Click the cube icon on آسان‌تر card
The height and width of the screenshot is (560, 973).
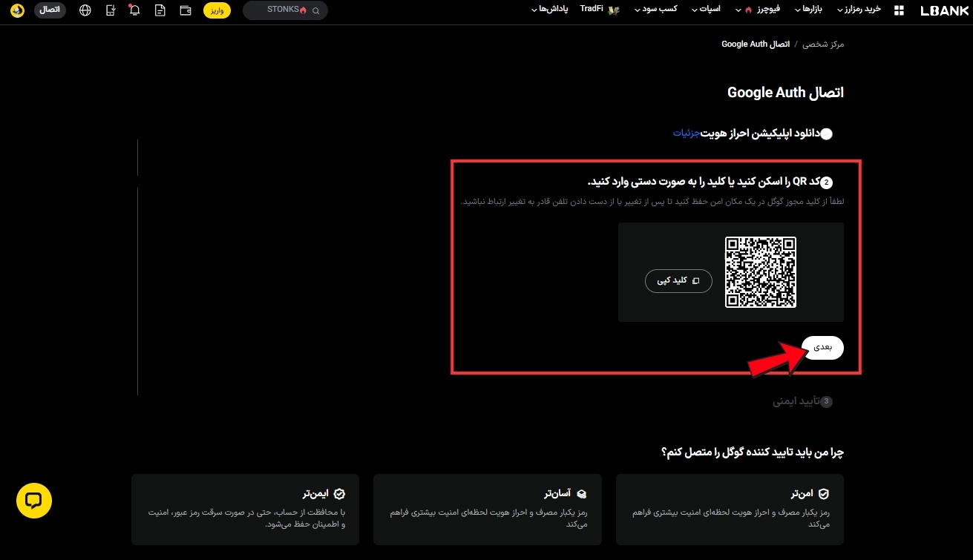(582, 493)
